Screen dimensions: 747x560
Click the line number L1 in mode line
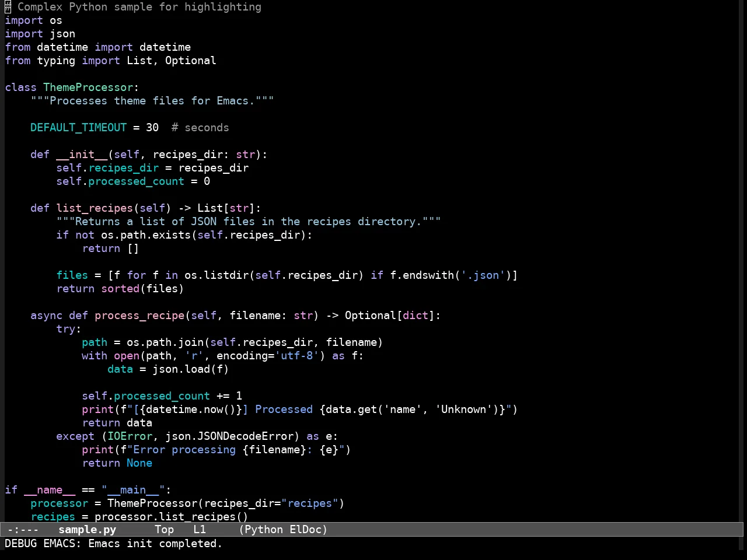(200, 530)
